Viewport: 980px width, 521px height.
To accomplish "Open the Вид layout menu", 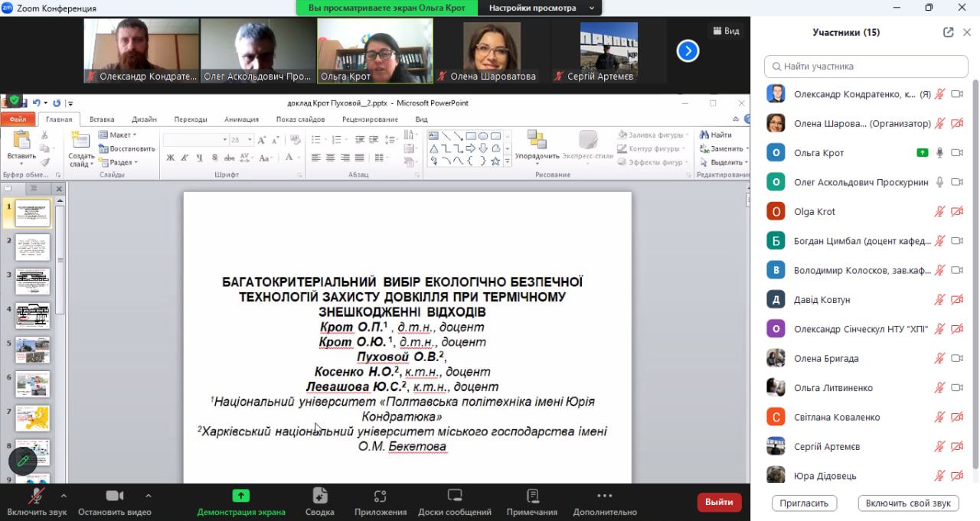I will (x=726, y=31).
